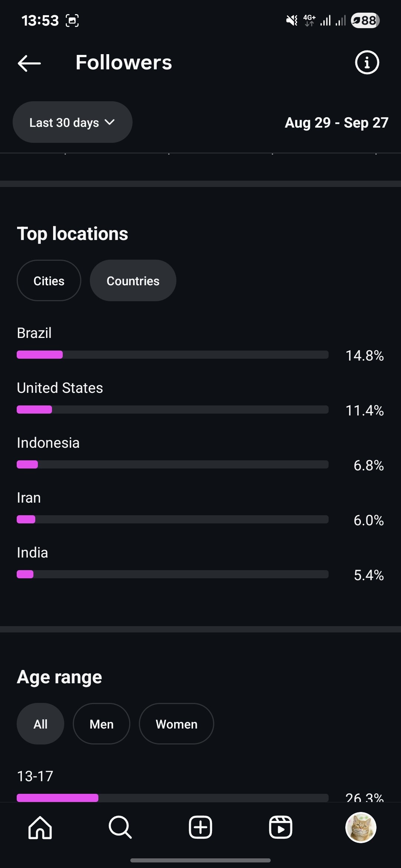Filter age range by Men
This screenshot has height=868, width=401.
click(x=101, y=724)
